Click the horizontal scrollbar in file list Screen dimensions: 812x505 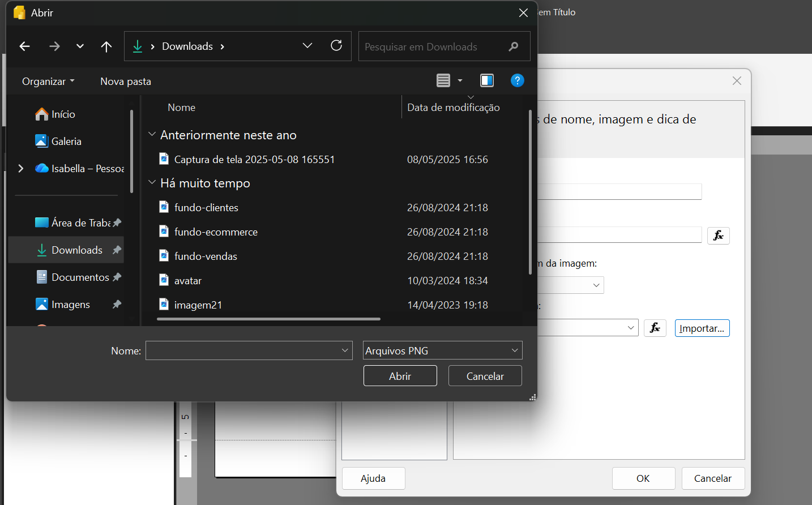268,319
